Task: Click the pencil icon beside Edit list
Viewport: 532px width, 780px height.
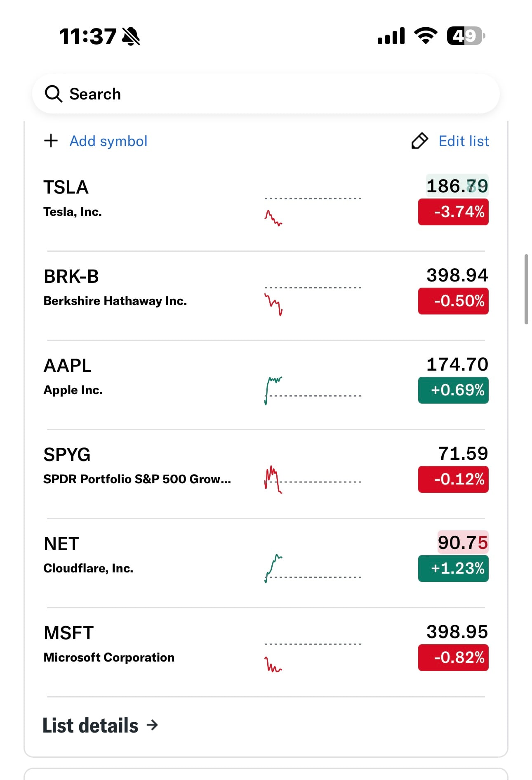Action: (420, 141)
